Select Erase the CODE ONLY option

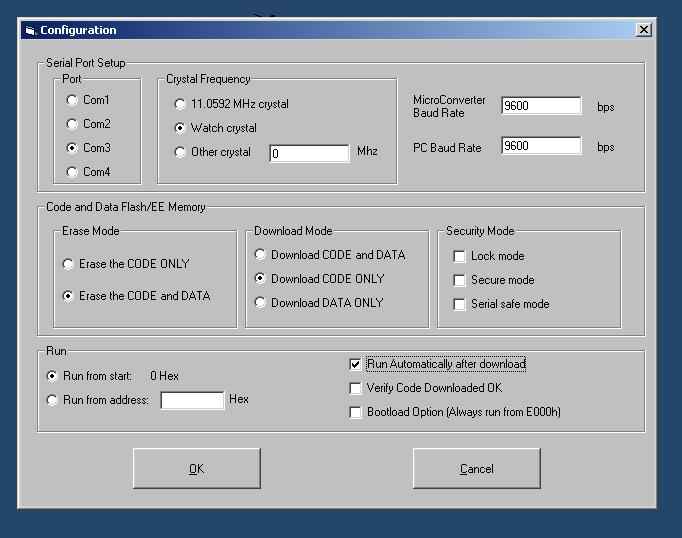coord(68,264)
